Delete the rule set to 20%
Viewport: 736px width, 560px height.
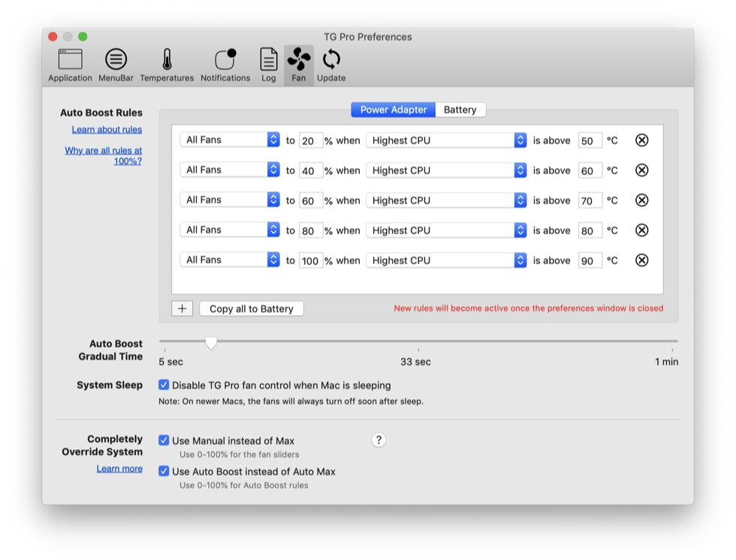click(x=641, y=140)
